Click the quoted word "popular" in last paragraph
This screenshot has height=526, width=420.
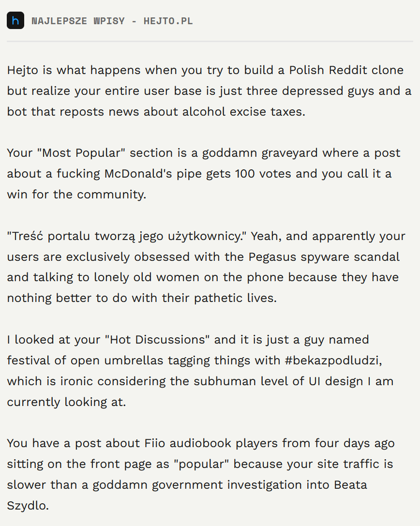click(x=204, y=464)
